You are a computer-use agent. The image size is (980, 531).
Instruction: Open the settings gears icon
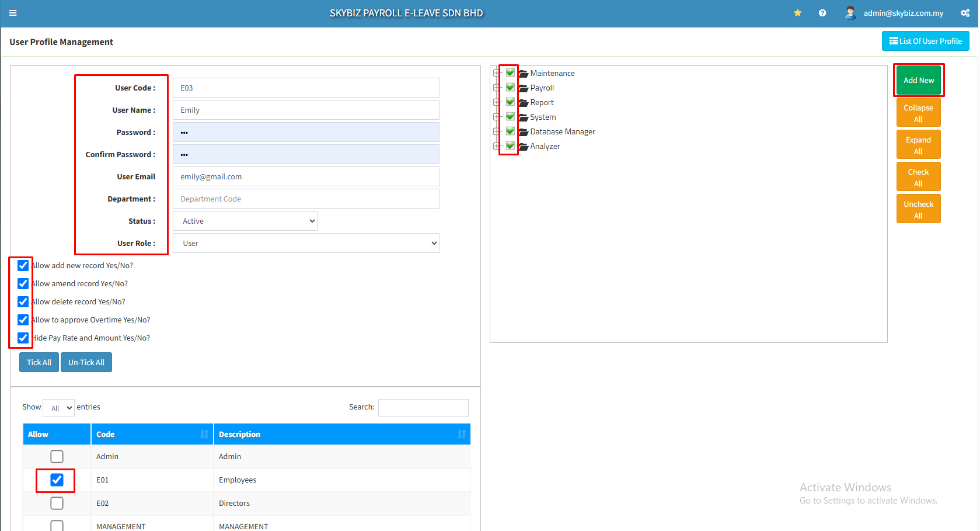pos(965,13)
